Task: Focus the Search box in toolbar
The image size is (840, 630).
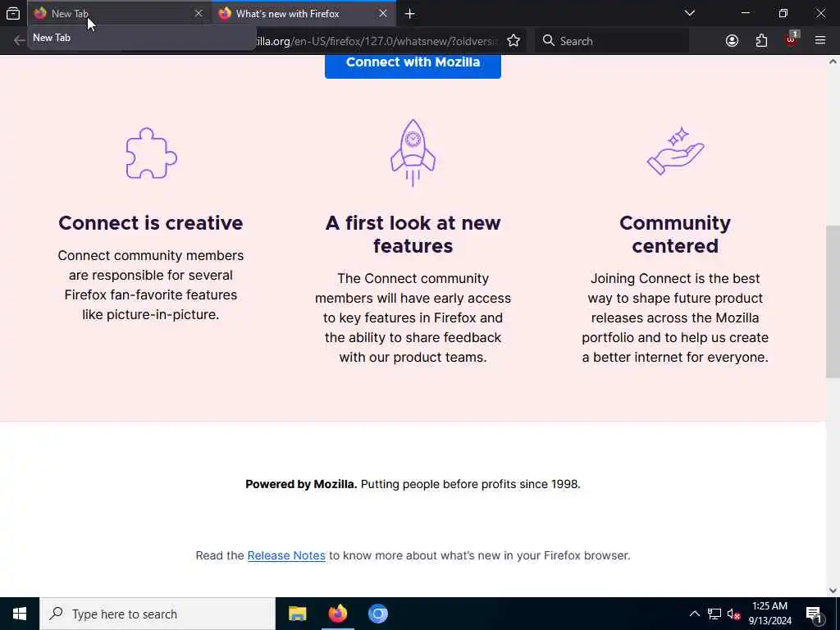Action: click(x=612, y=41)
